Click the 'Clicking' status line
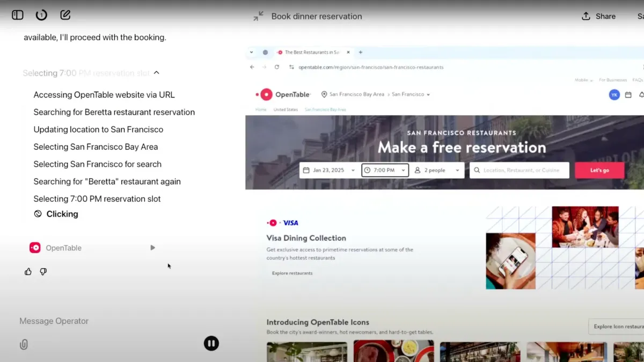The width and height of the screenshot is (644, 362). pyautogui.click(x=56, y=214)
